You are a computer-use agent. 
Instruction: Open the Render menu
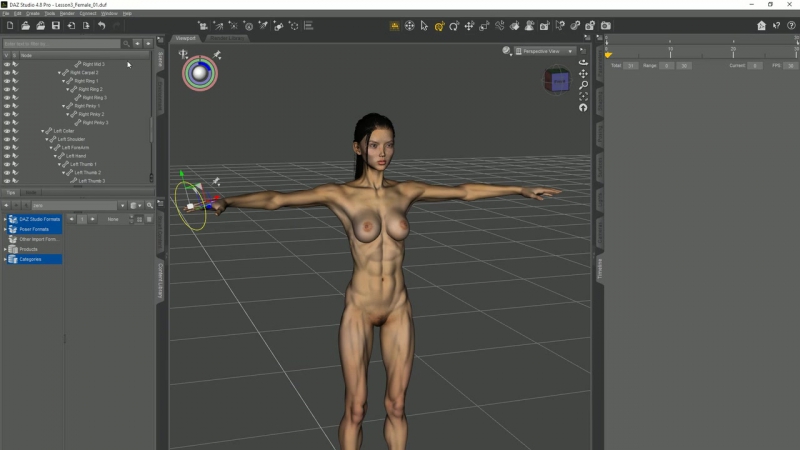(x=67, y=13)
